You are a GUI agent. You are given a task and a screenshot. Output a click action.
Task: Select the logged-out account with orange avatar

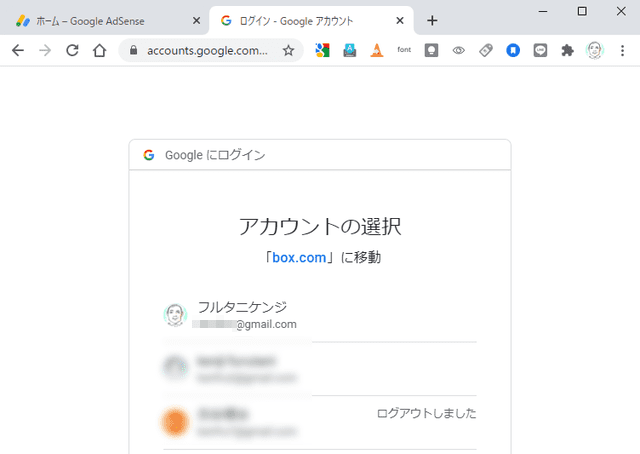point(320,423)
